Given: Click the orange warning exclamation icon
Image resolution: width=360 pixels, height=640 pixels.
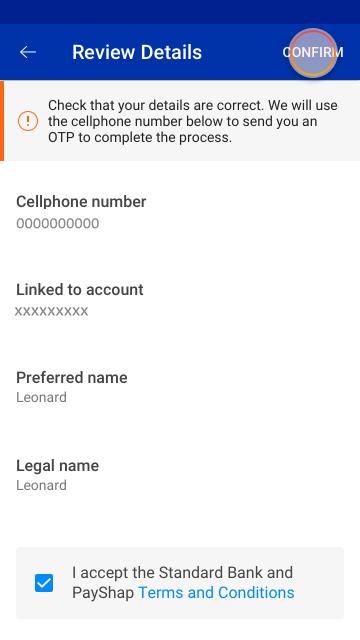Looking at the screenshot, I should pyautogui.click(x=28, y=121).
